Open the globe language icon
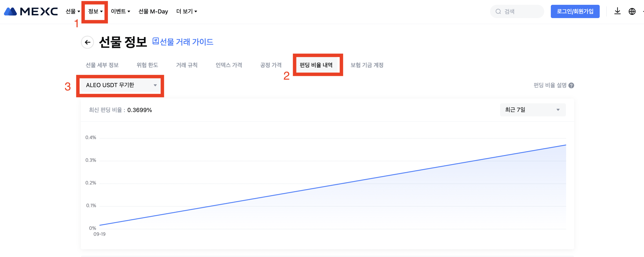 pos(632,11)
